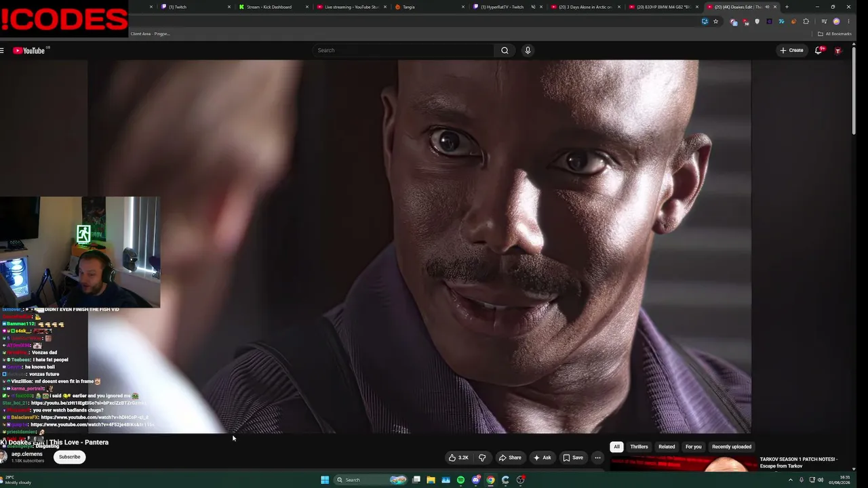Close the Tangia tab
The image size is (868, 488).
[x=463, y=7]
